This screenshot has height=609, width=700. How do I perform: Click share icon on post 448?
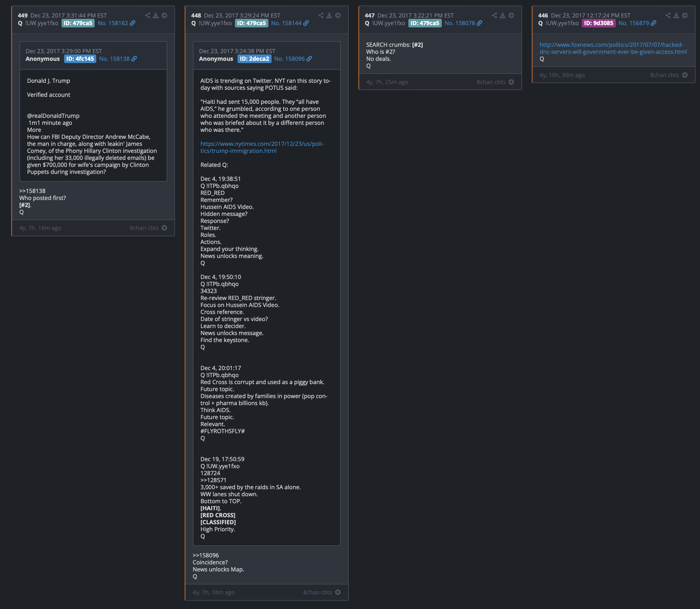(x=321, y=15)
